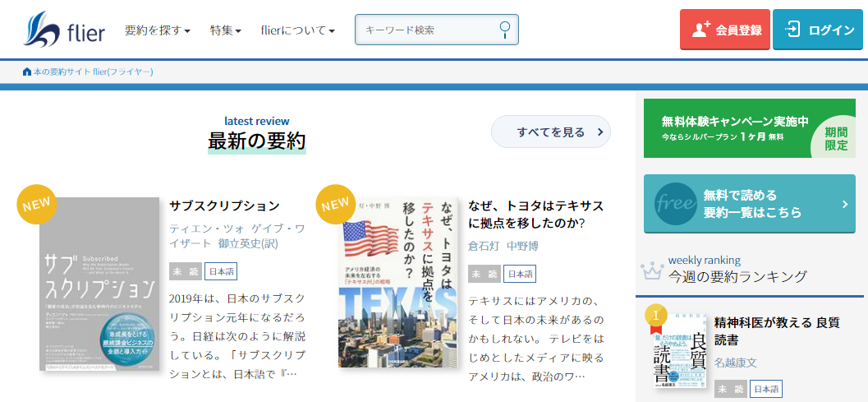This screenshot has height=402, width=868.
Task: Open the 特集 dropdown menu
Action: (x=225, y=30)
